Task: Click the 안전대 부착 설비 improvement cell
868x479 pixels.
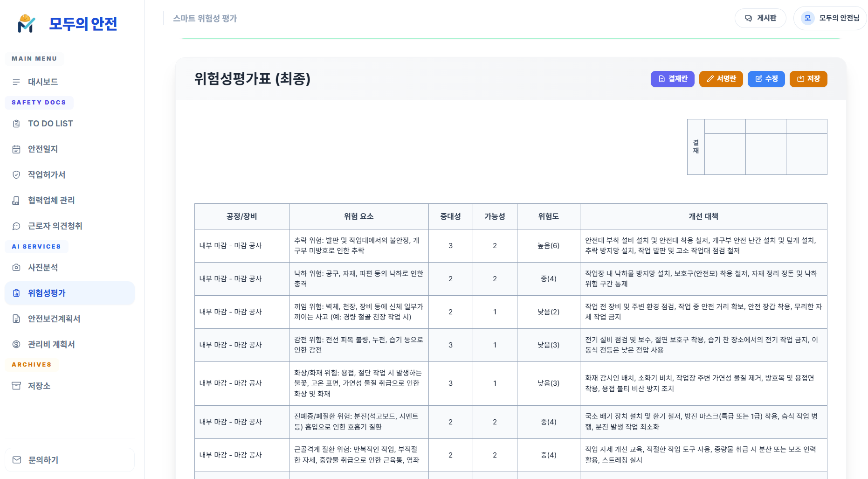Action: (x=703, y=246)
